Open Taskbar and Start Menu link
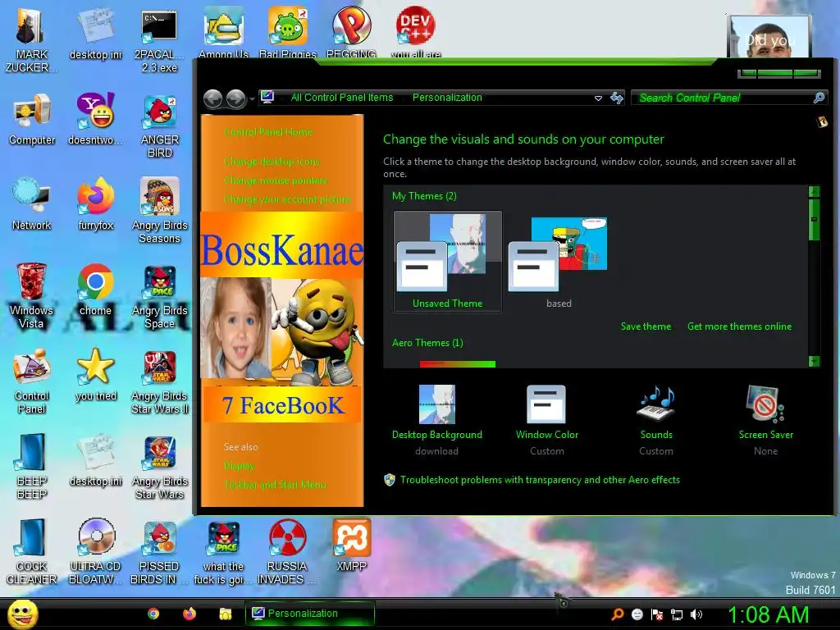Image resolution: width=840 pixels, height=630 pixels. 276,484
